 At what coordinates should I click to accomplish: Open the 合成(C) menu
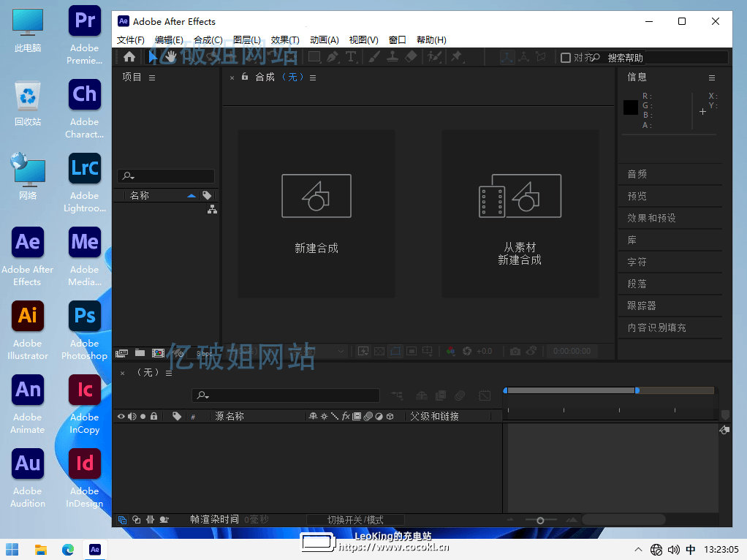[208, 40]
